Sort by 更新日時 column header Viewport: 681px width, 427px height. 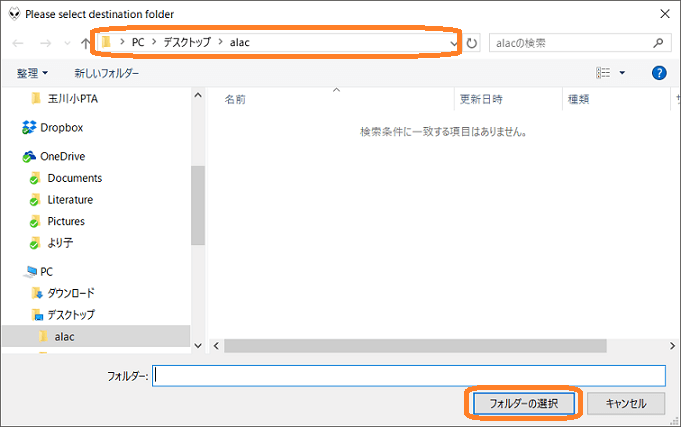point(481,99)
